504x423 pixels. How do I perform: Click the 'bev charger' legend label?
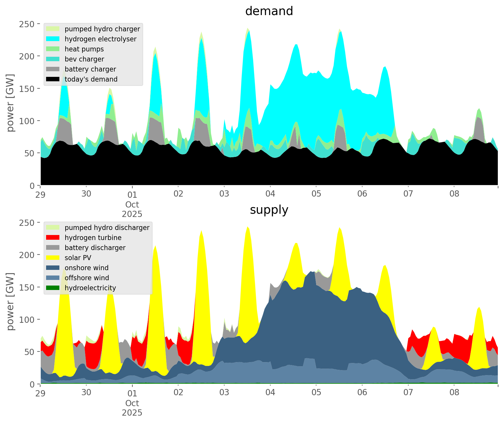click(84, 59)
